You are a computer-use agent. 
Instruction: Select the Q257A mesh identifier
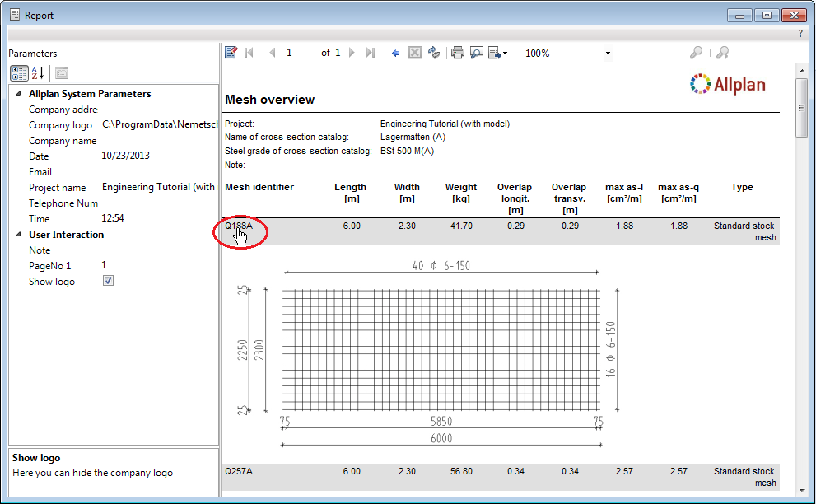tap(239, 471)
